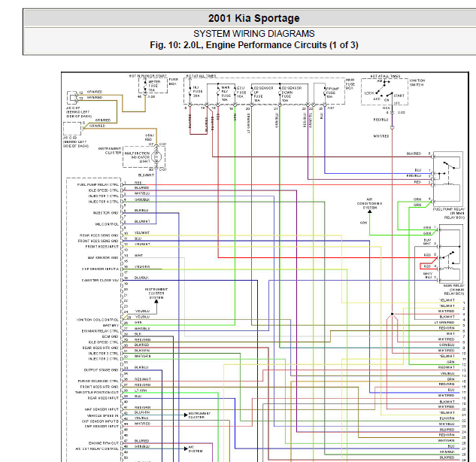This screenshot has height=462, width=476.
Task: Click the "2001 Kia Sportage" title
Action: click(253, 18)
